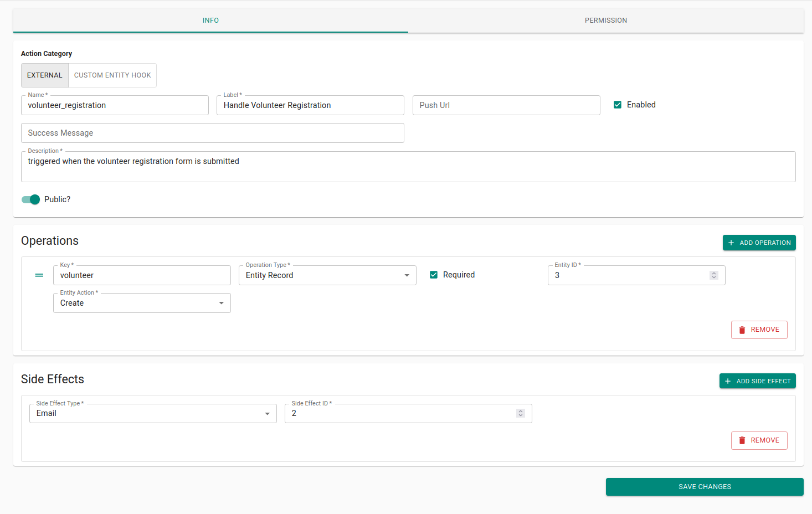812x514 pixels.
Task: Toggle the Required checkbox
Action: pos(434,275)
